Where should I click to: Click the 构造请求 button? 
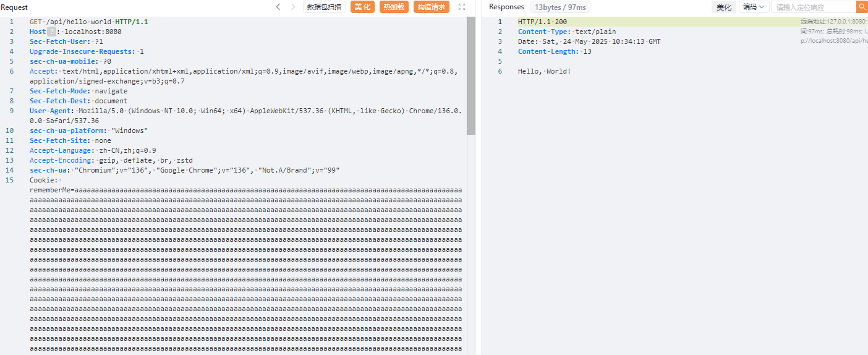[431, 7]
